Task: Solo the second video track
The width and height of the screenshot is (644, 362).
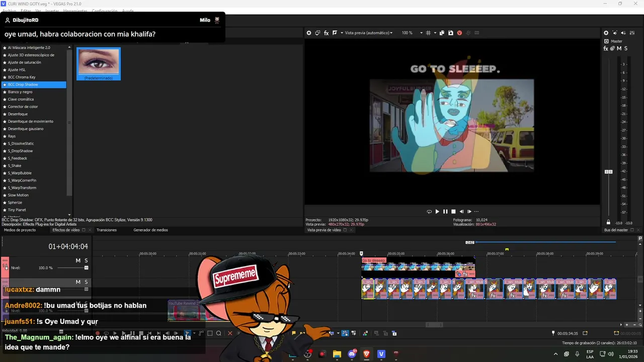Action: coord(86,282)
